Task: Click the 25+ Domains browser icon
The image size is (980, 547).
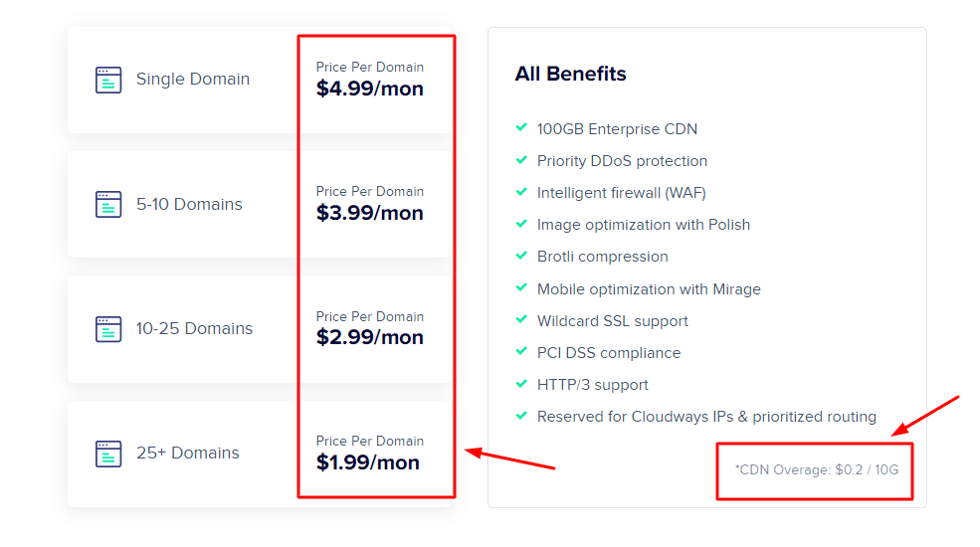Action: (108, 454)
